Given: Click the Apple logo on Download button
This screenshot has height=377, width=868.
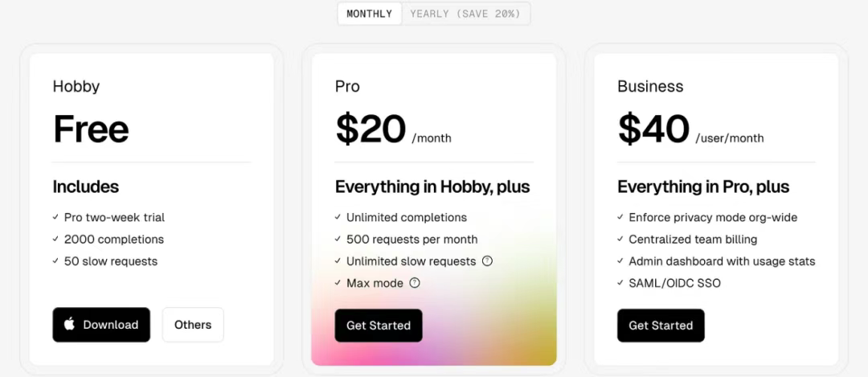Looking at the screenshot, I should pos(70,324).
